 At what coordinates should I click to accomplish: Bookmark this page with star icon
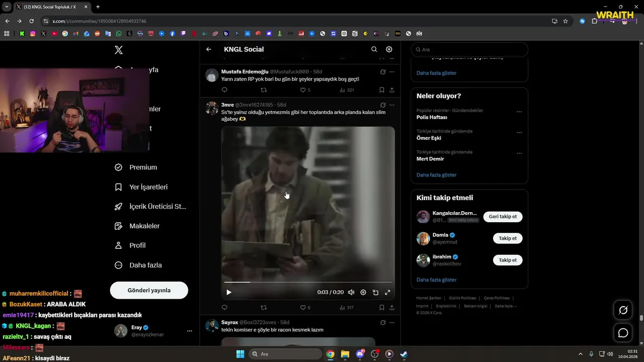click(x=566, y=21)
